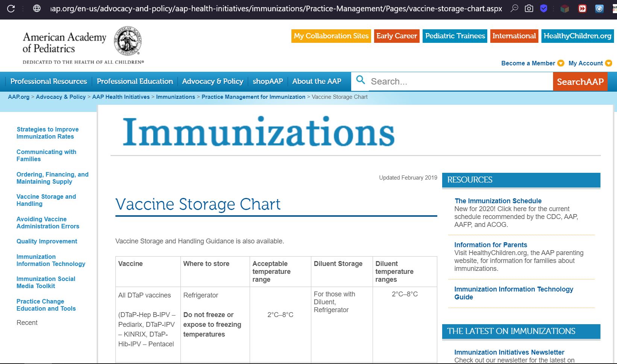Open the HealthyChildren.org button
Image resolution: width=617 pixels, height=364 pixels.
click(578, 36)
